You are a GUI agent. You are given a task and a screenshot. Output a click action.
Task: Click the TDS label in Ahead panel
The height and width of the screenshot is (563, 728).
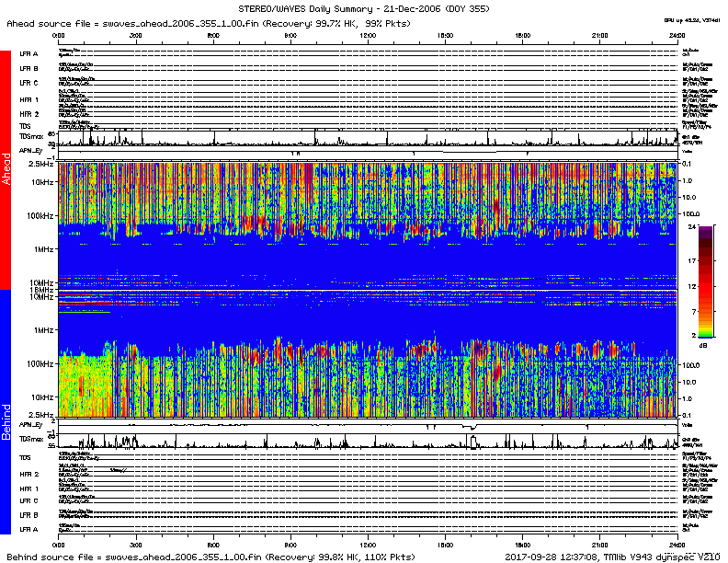[25, 126]
